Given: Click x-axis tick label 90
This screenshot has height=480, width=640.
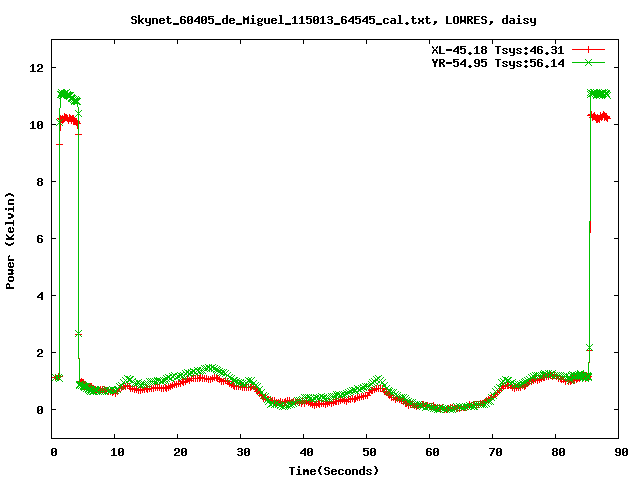Looking at the screenshot, I should [x=621, y=452].
